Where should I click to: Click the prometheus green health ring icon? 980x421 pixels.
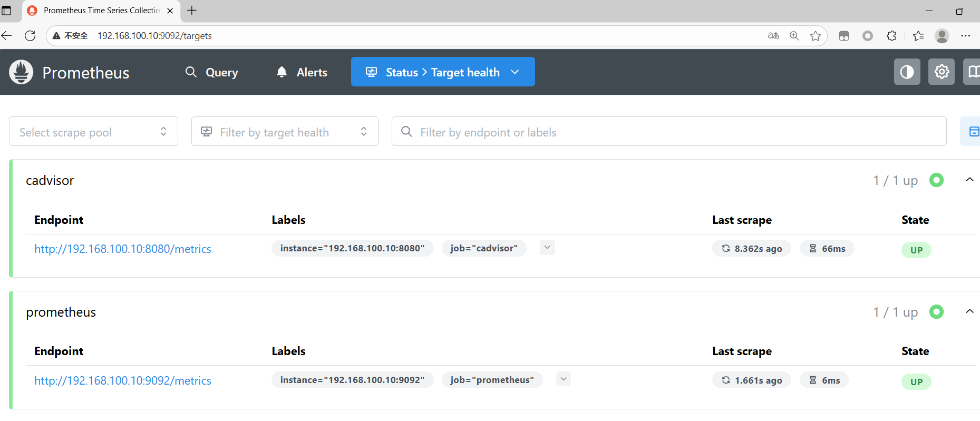(x=936, y=312)
